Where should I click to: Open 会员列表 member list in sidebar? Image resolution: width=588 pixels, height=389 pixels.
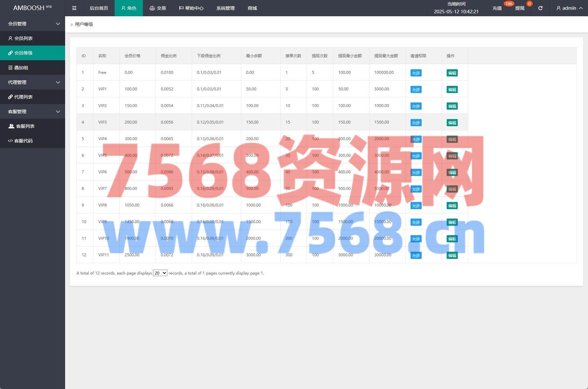[23, 38]
